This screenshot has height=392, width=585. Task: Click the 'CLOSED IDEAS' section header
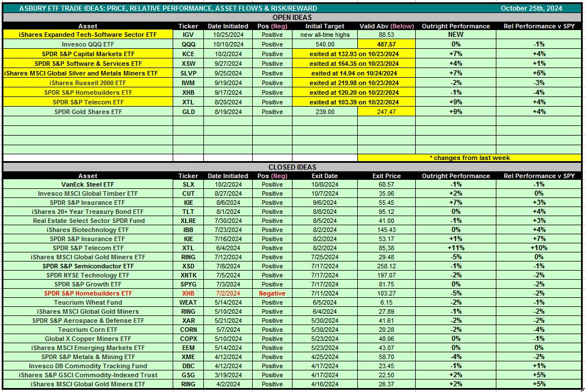pyautogui.click(x=293, y=167)
